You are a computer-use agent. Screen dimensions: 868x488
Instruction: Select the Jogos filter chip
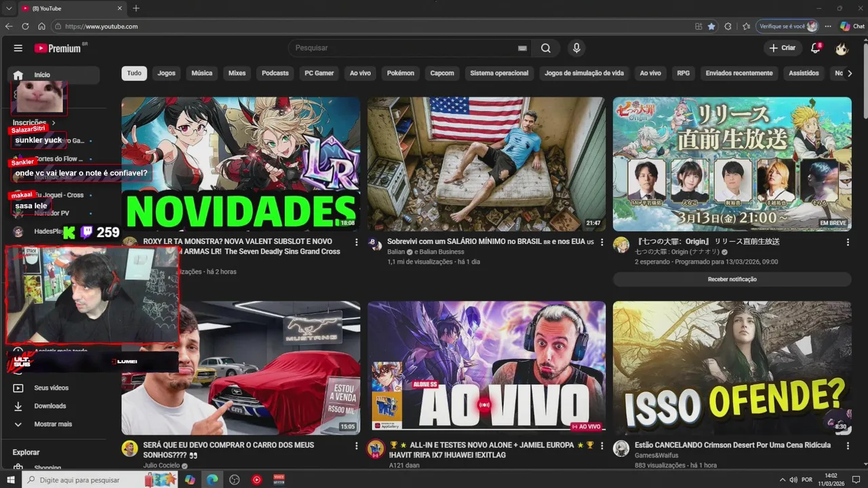tap(166, 73)
